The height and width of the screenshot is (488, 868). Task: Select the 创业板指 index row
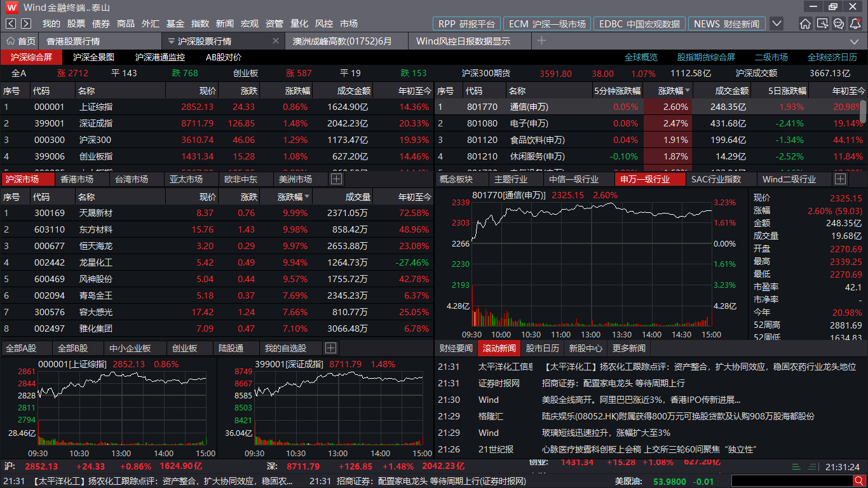(217, 156)
